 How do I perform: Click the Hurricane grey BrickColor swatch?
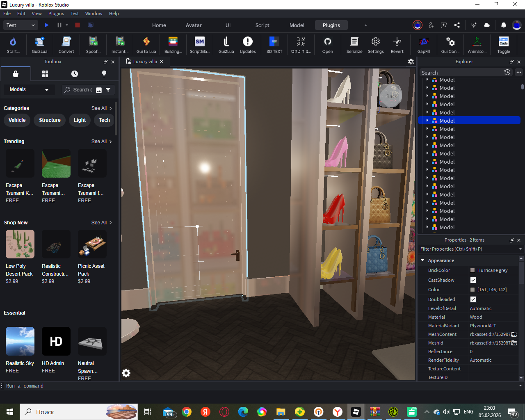[x=472, y=270]
